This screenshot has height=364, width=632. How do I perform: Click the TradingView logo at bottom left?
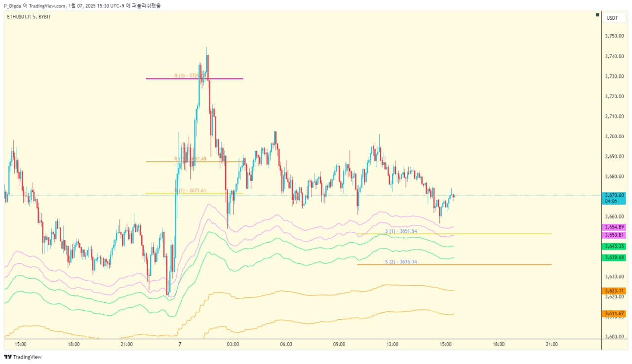coord(23,357)
